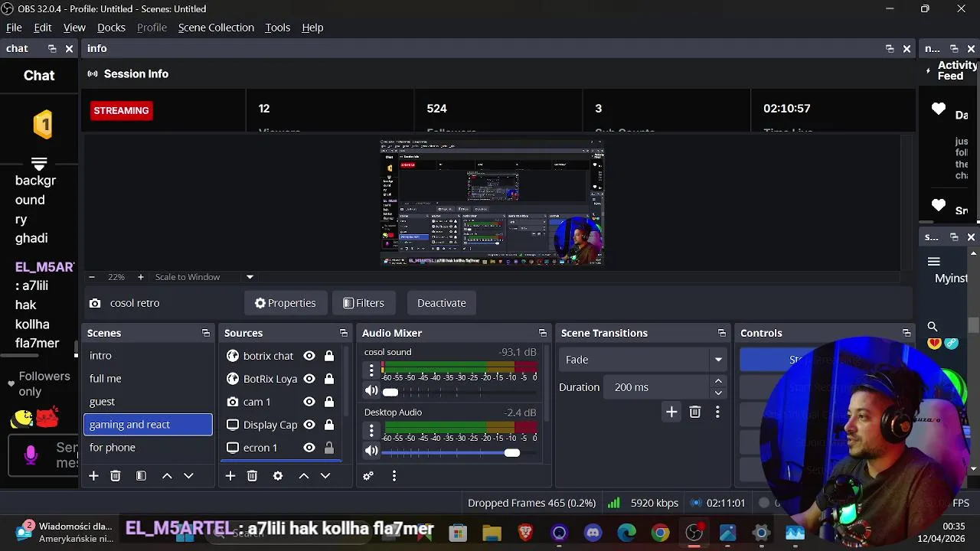
Task: Open Discord from the taskbar
Action: [593, 533]
